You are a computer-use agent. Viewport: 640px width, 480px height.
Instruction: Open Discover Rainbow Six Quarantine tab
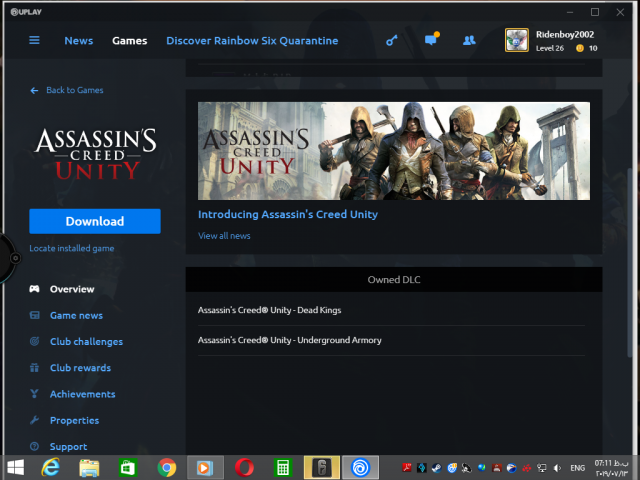(252, 40)
